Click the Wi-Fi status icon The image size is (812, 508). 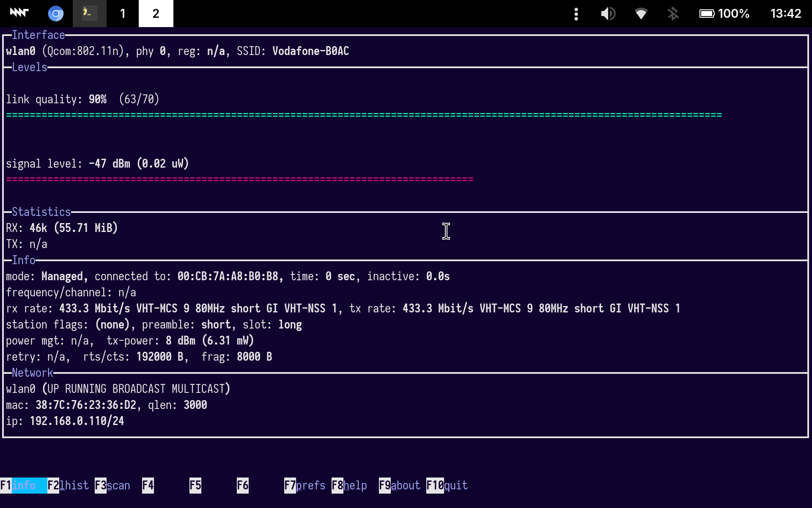[x=641, y=14]
